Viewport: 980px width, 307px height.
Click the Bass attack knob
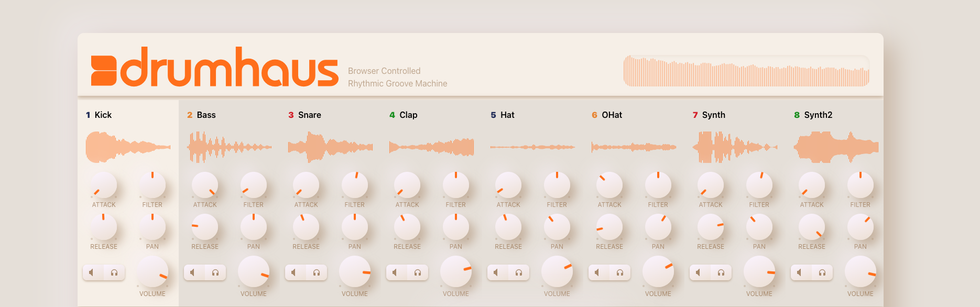click(x=205, y=185)
